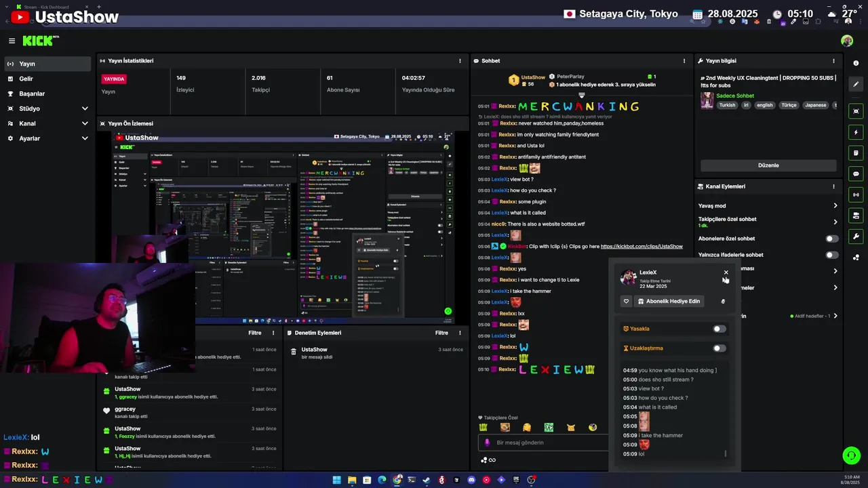The width and height of the screenshot is (868, 488).
Task: Toggle Yasakla for LexieX
Action: click(719, 329)
